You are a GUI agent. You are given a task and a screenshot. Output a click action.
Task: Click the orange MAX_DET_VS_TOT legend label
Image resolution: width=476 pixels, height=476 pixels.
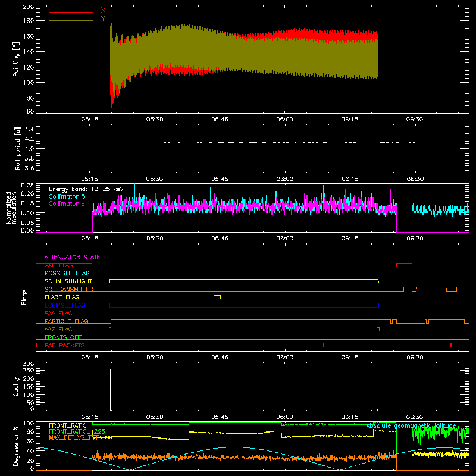[74, 437]
